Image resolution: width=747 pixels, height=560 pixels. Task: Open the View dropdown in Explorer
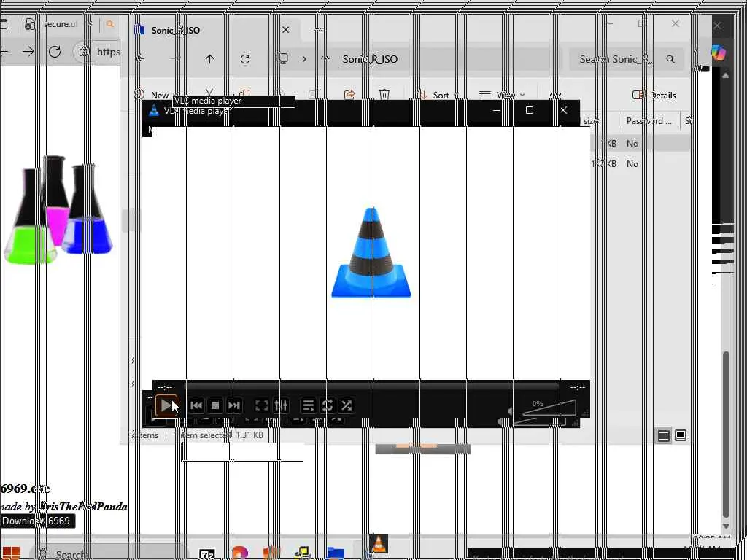pos(503,95)
